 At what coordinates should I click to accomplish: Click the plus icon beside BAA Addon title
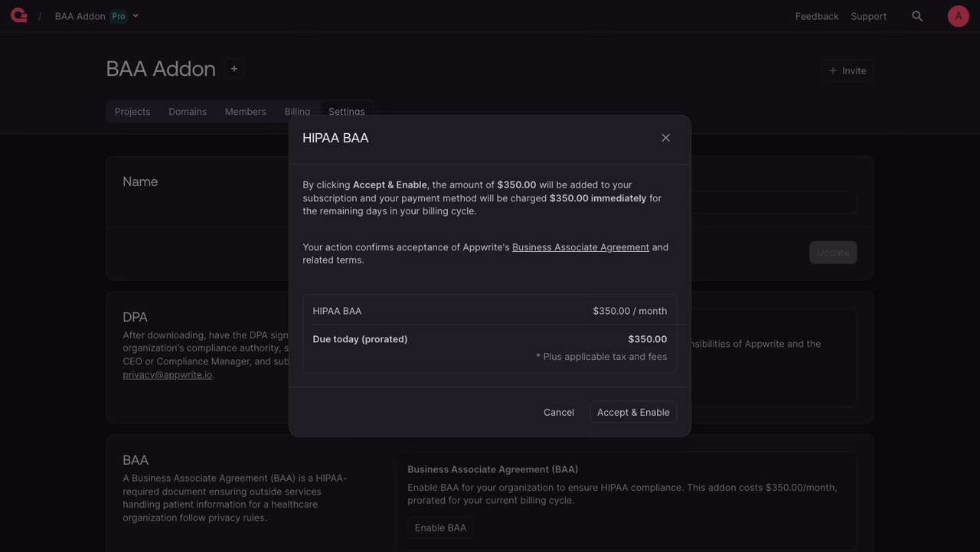(234, 69)
